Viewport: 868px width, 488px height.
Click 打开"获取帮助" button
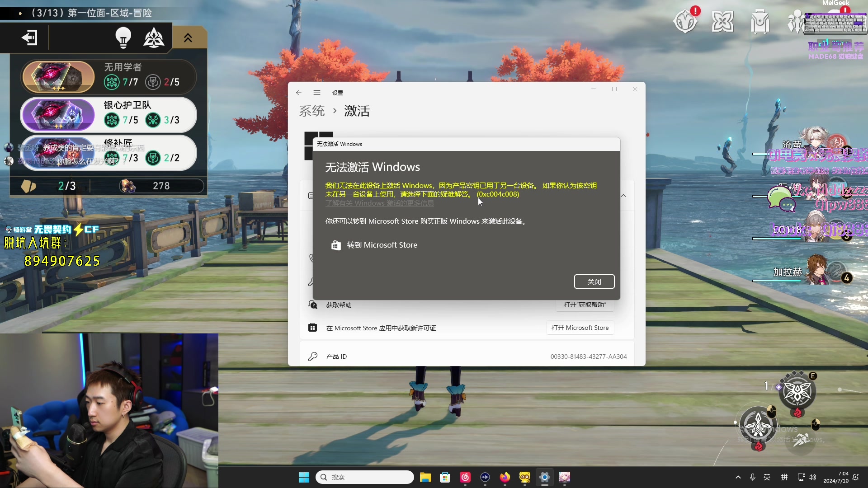pyautogui.click(x=585, y=305)
